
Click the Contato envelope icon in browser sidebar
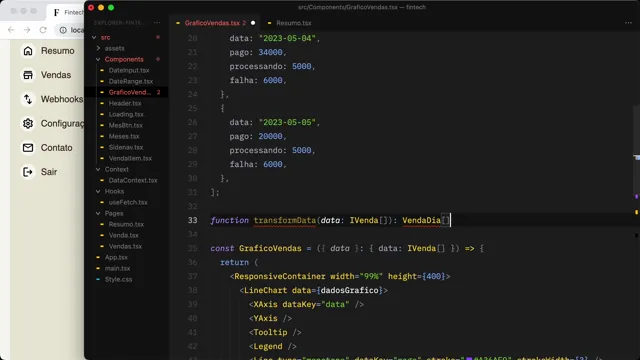28,148
